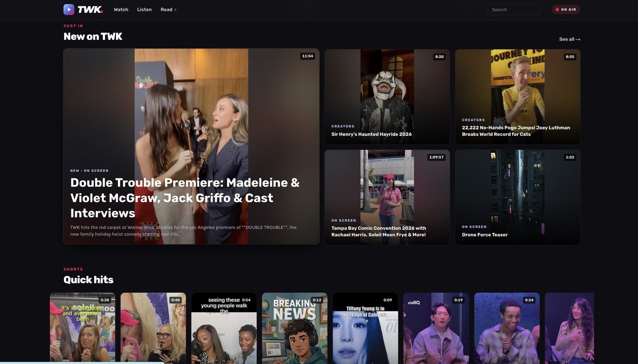Screen dimensions: 638x364
Task: Click the 'JUST IN' label
Action: click(x=73, y=26)
